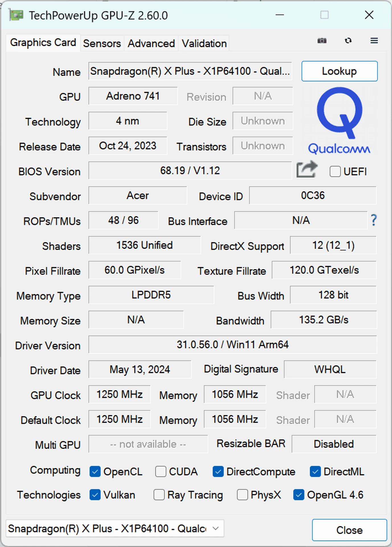Click the 120.0 GTexel/s field
The height and width of the screenshot is (547, 392).
tap(324, 270)
